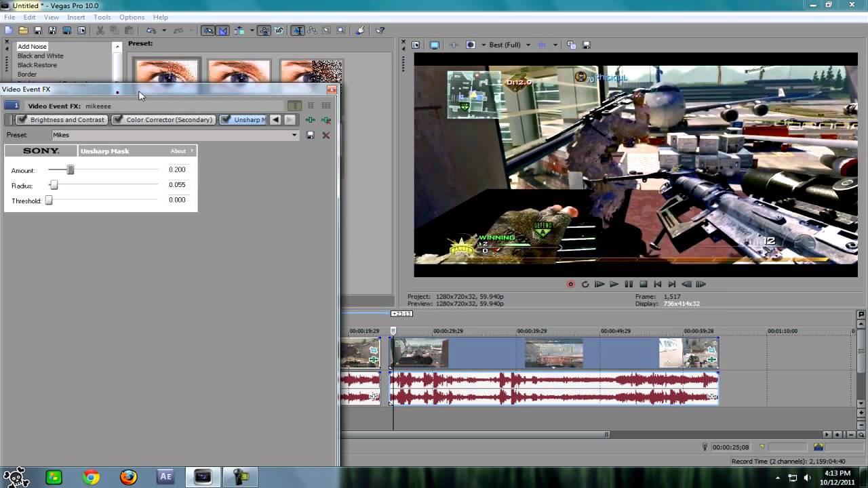Click the About link in the Unsharp Mask header
868x488 pixels.
coord(178,151)
